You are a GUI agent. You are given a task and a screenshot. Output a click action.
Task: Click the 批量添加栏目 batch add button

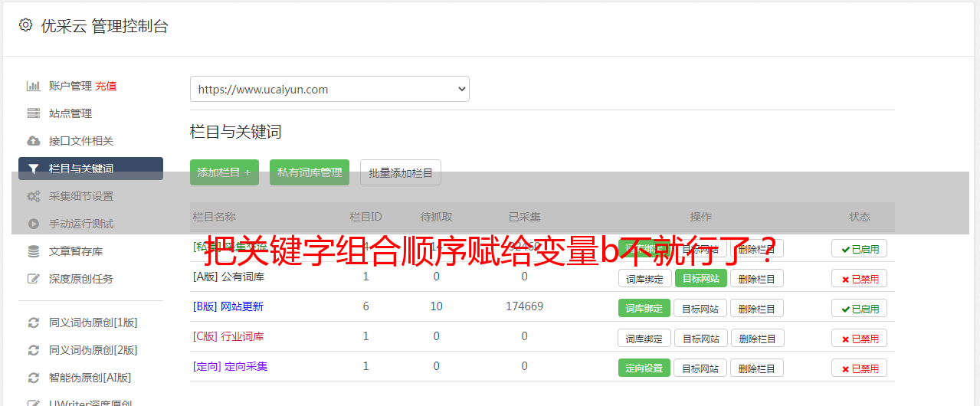click(x=401, y=172)
